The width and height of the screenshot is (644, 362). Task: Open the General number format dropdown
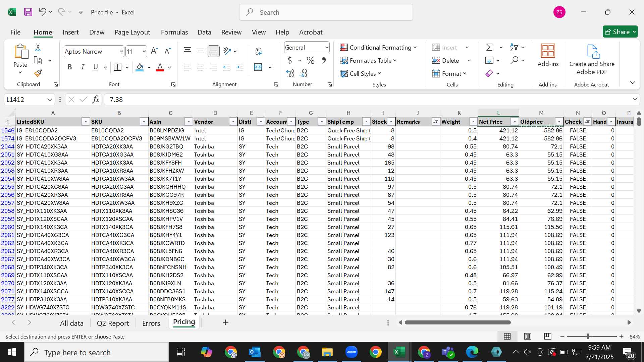point(326,48)
